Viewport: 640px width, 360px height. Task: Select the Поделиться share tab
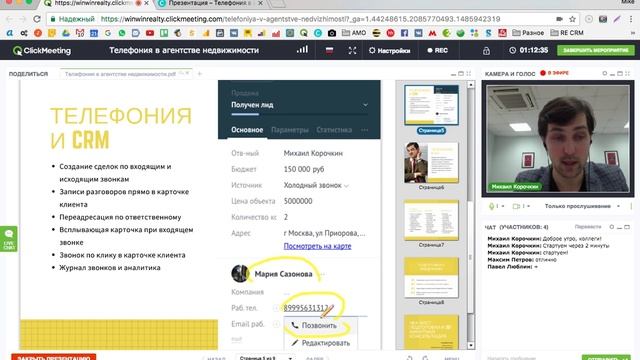click(29, 74)
